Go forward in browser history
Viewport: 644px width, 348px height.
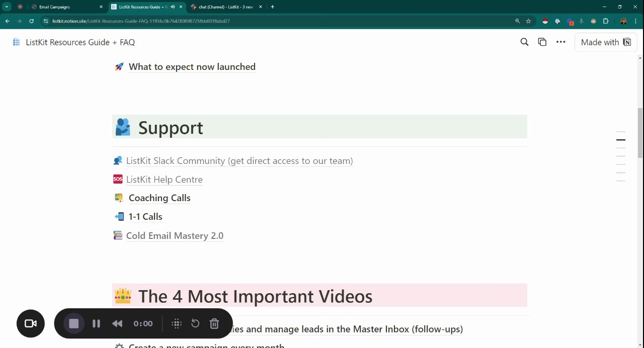[x=20, y=21]
